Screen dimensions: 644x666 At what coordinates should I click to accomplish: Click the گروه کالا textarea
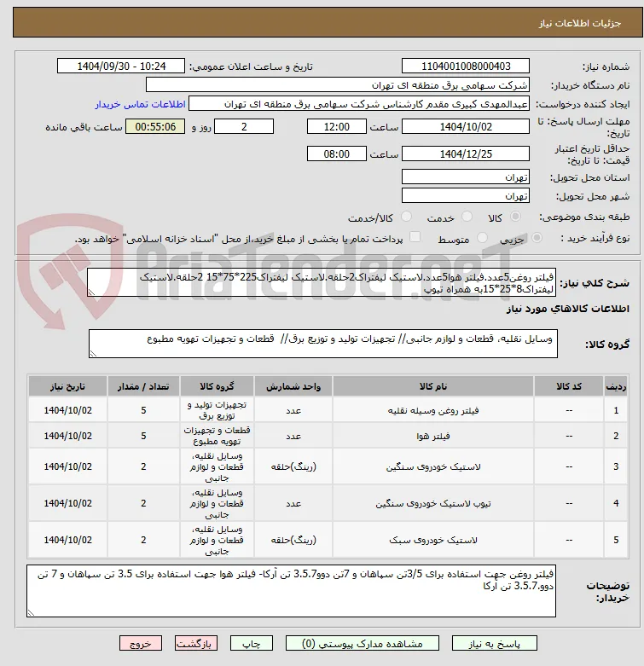(323, 344)
